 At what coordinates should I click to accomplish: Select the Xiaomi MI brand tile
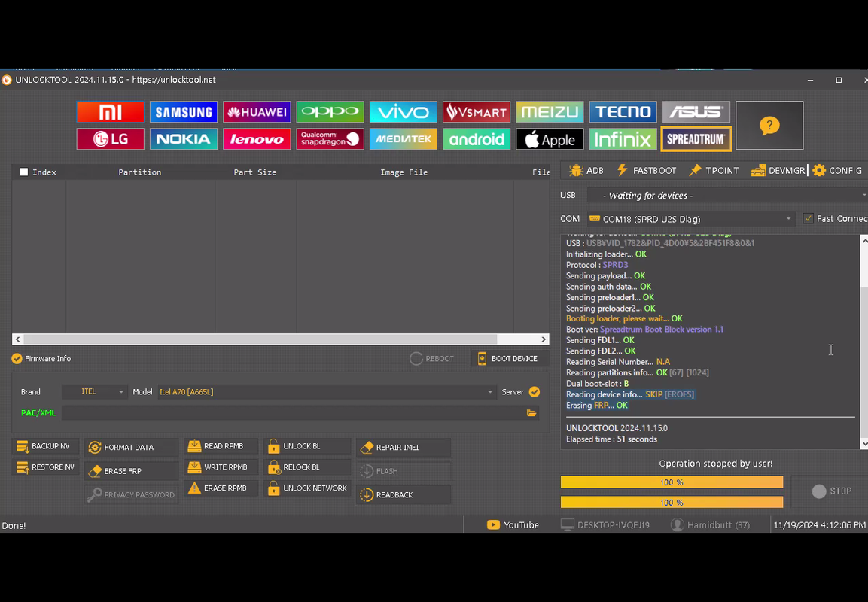[110, 112]
